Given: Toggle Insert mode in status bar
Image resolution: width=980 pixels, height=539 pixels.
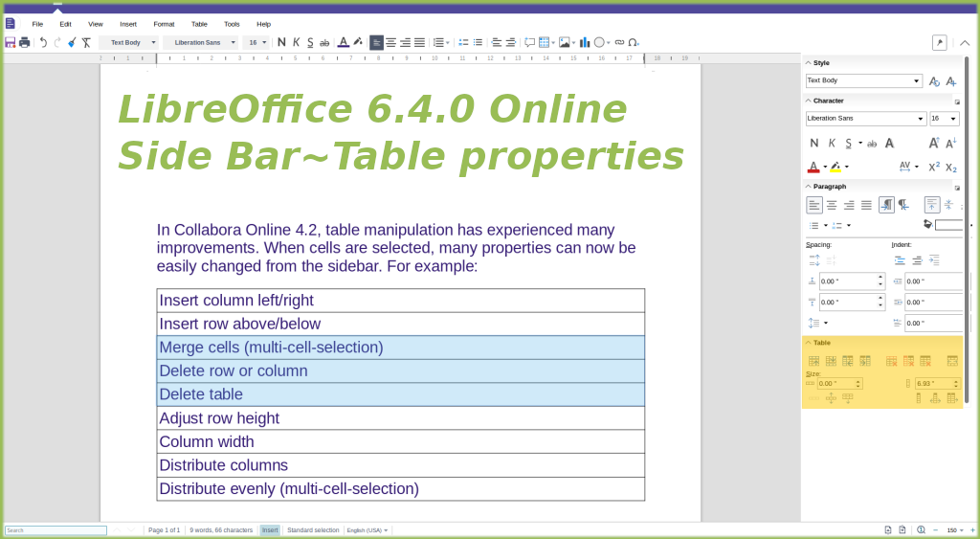Looking at the screenshot, I should point(270,530).
